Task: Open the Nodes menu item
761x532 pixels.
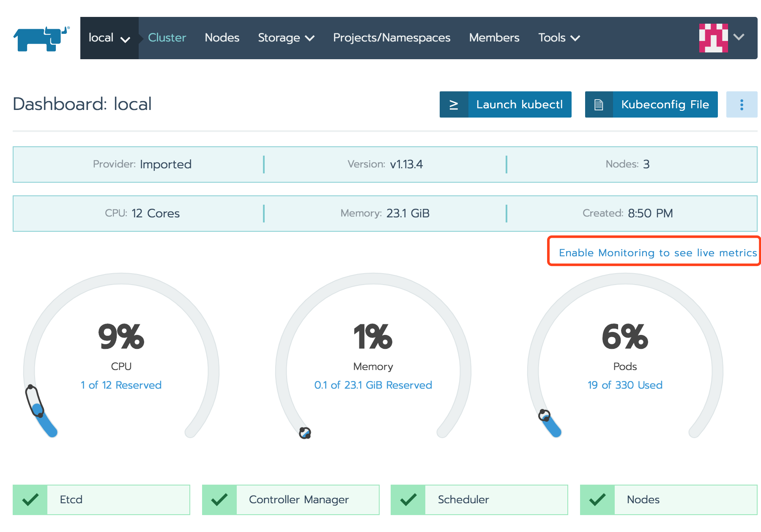Action: [222, 38]
